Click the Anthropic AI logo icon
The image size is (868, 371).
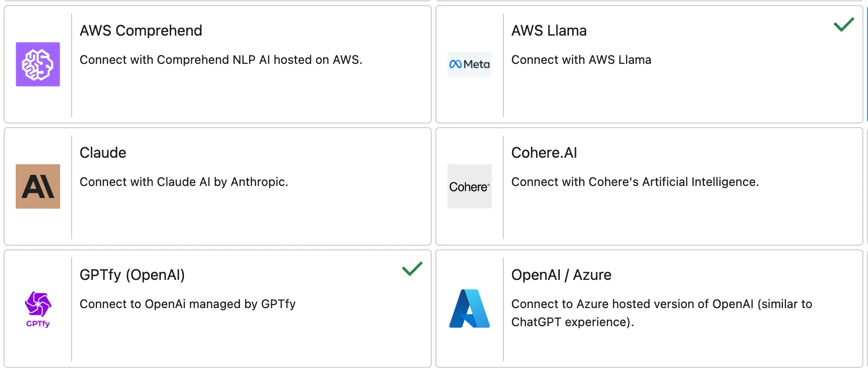coord(38,186)
